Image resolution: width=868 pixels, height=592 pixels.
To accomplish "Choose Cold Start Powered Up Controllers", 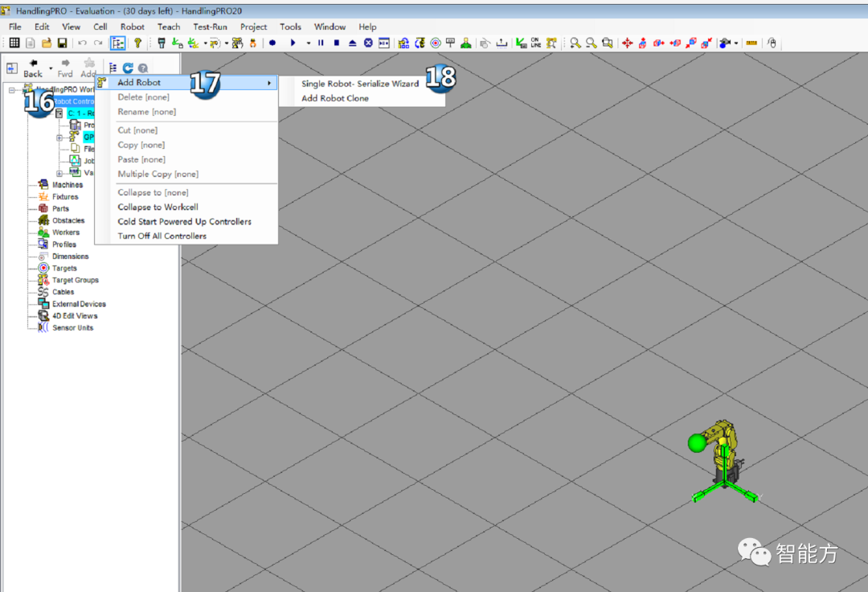I will 184,221.
